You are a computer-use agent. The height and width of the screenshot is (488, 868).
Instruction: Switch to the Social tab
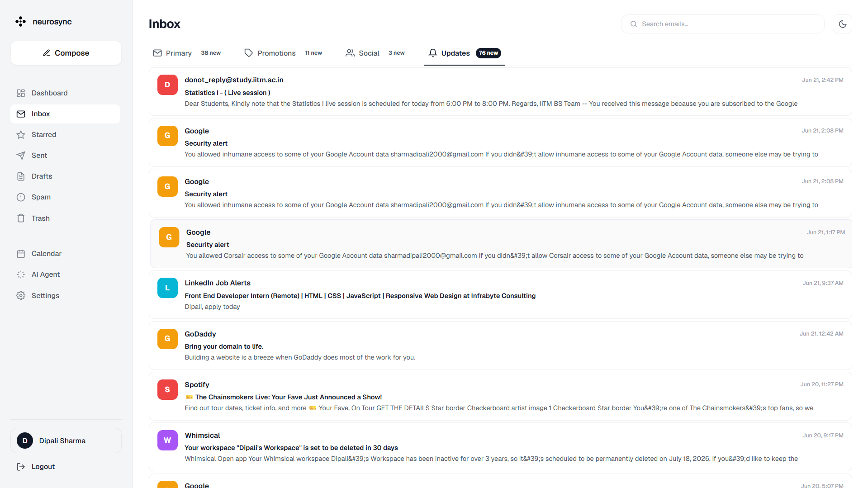coord(375,53)
